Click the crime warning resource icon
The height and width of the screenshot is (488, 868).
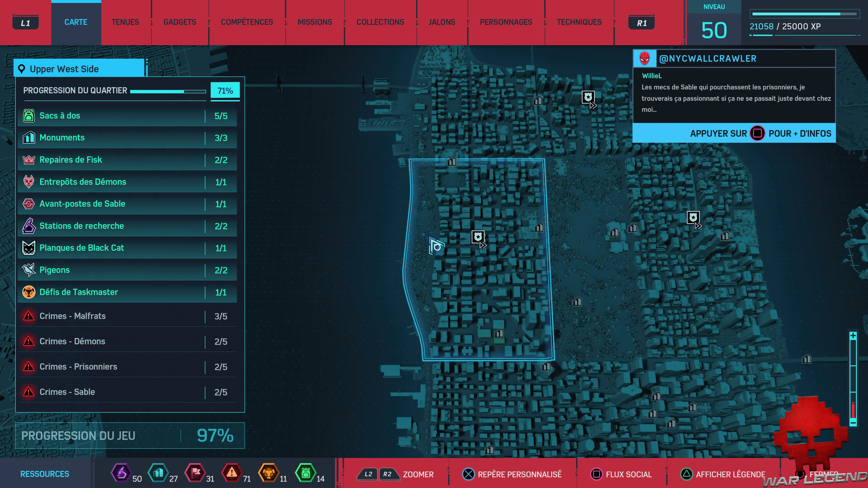pos(231,473)
